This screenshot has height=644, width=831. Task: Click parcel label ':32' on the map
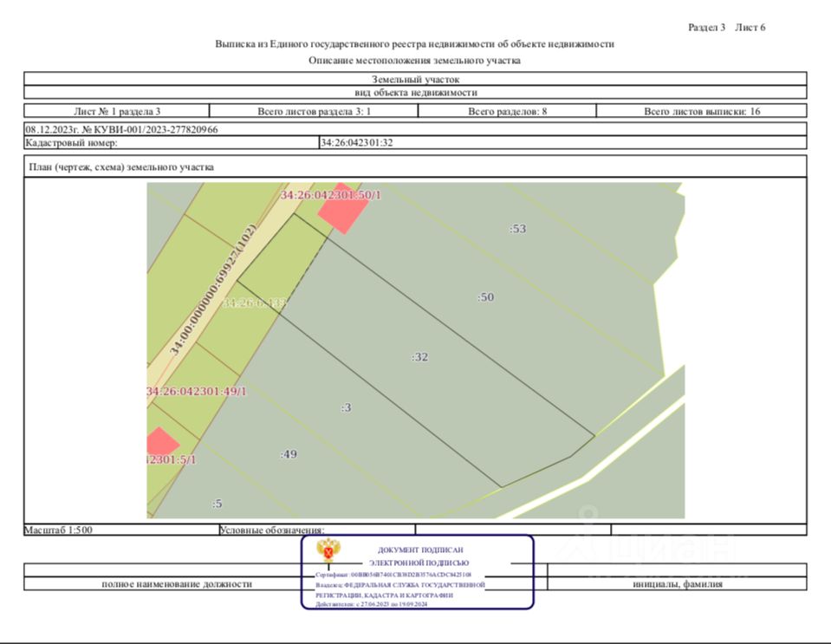[x=419, y=357]
